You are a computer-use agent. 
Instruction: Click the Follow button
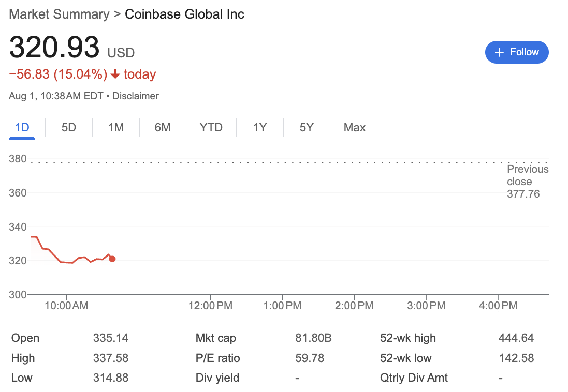pos(517,52)
